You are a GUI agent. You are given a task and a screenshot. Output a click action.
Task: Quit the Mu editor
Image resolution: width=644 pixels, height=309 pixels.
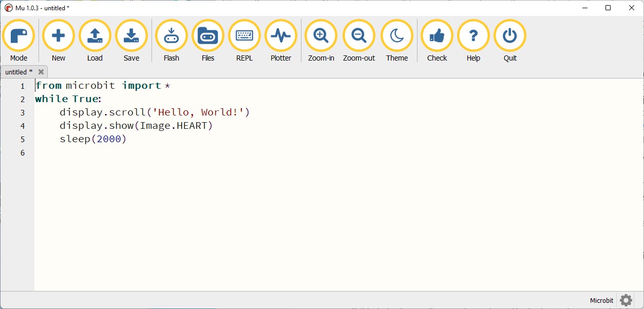click(x=510, y=41)
